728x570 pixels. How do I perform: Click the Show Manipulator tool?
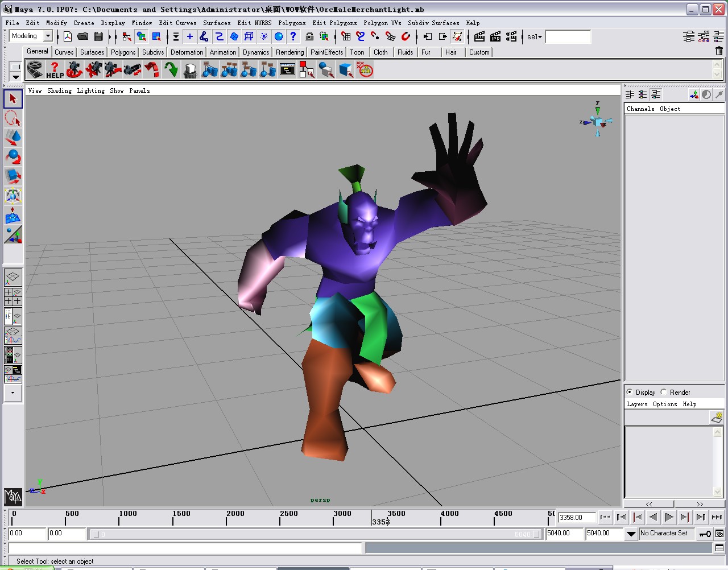[x=13, y=234]
